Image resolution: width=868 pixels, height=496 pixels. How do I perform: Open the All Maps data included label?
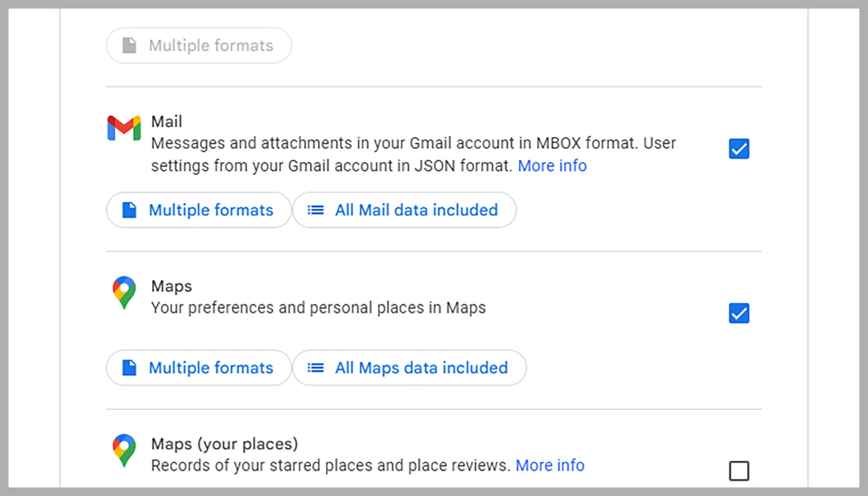421,368
